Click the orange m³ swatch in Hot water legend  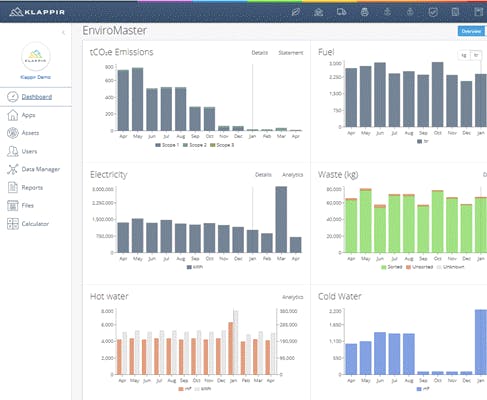[181, 389]
